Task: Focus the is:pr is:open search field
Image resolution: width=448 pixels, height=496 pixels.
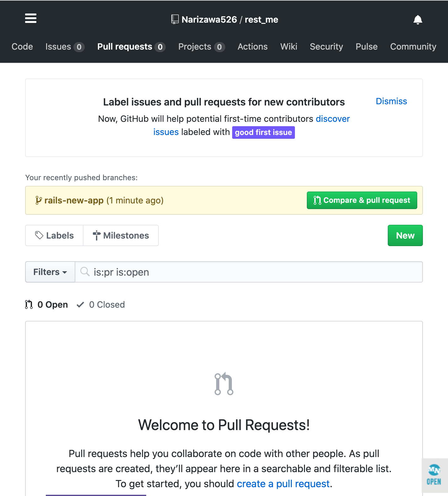Action: pos(249,272)
